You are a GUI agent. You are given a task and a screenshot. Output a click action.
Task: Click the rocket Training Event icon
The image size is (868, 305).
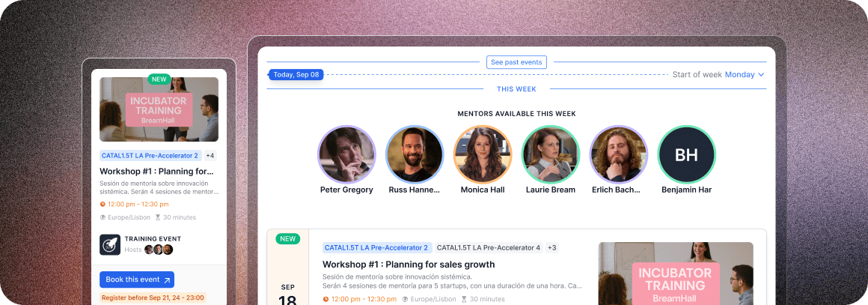click(x=110, y=244)
